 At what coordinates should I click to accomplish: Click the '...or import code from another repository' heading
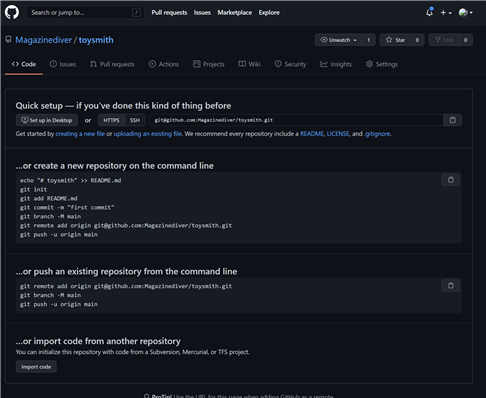(98, 341)
